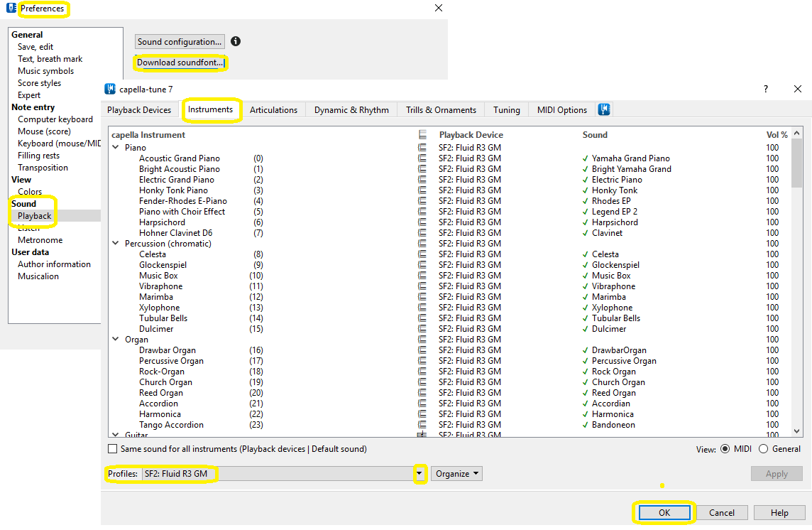This screenshot has width=812, height=530.
Task: Click the Sound configuration button
Action: pyautogui.click(x=180, y=41)
